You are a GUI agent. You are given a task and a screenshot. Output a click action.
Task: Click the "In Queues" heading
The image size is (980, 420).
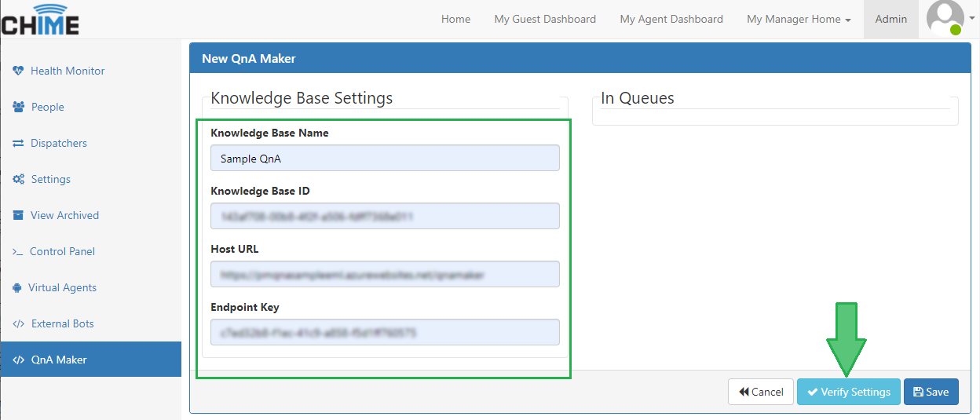tap(638, 98)
